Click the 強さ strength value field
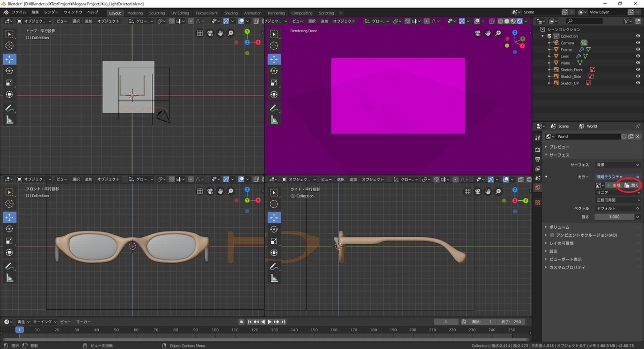Viewport: 644px width, 349px height. click(x=614, y=217)
